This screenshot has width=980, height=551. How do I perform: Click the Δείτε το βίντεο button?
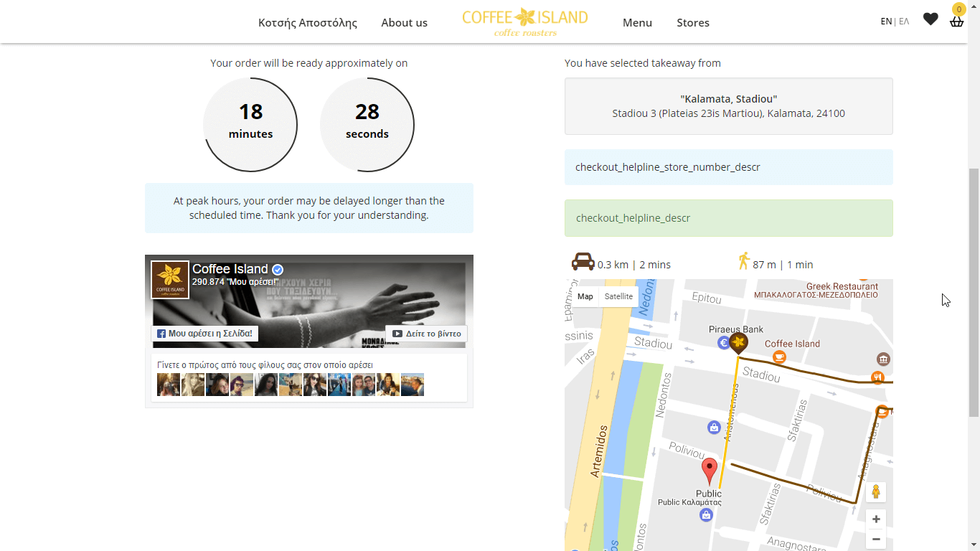click(426, 334)
